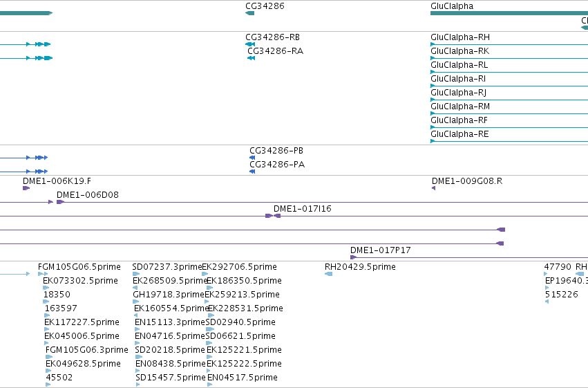Click EST EK292706.5prime

240,267
